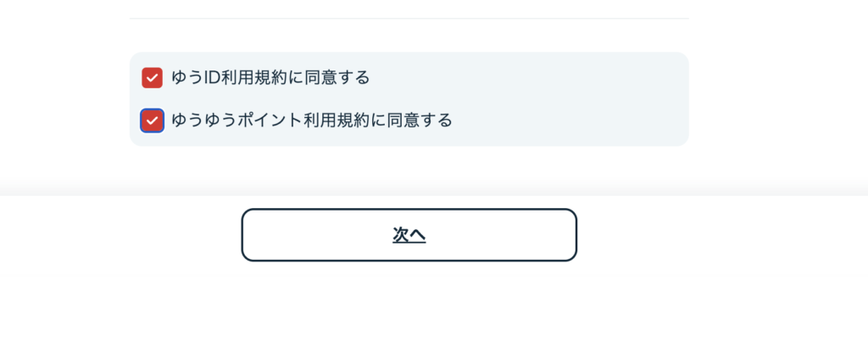Select the blue-outlined checkbox in the agreement panel

[152, 121]
